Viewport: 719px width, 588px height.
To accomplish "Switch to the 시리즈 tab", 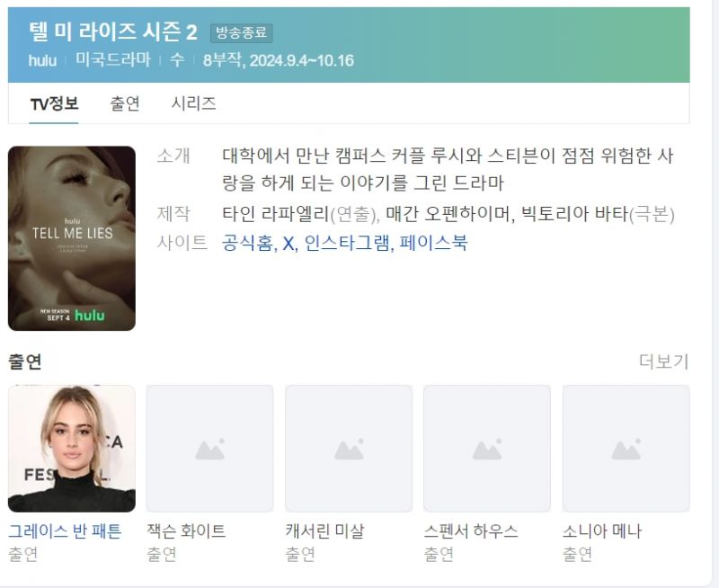I will 193,103.
